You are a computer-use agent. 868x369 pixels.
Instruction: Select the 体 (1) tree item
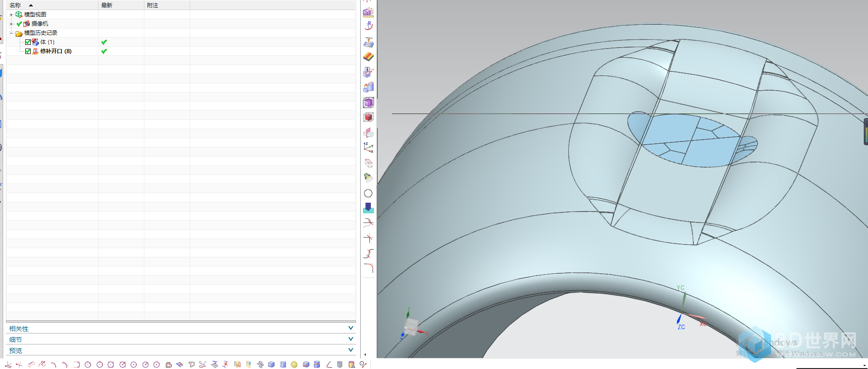click(x=47, y=42)
